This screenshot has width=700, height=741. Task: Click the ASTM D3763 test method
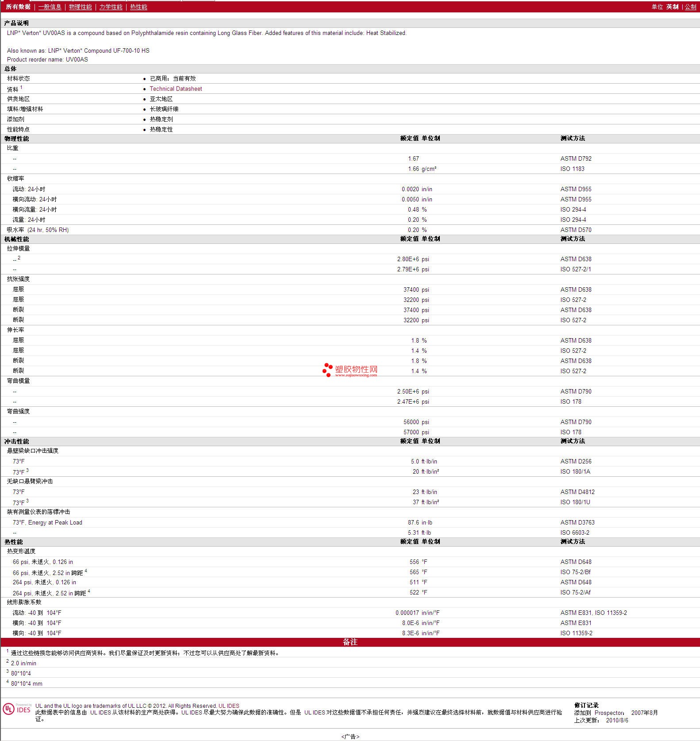pyautogui.click(x=577, y=522)
